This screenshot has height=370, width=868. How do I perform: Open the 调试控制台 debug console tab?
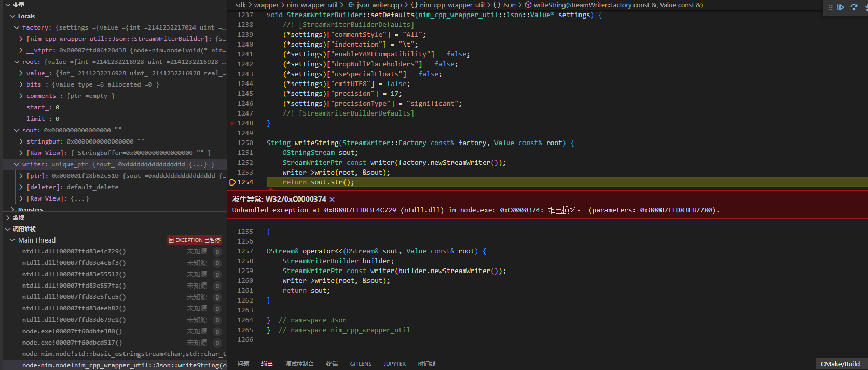(x=299, y=364)
